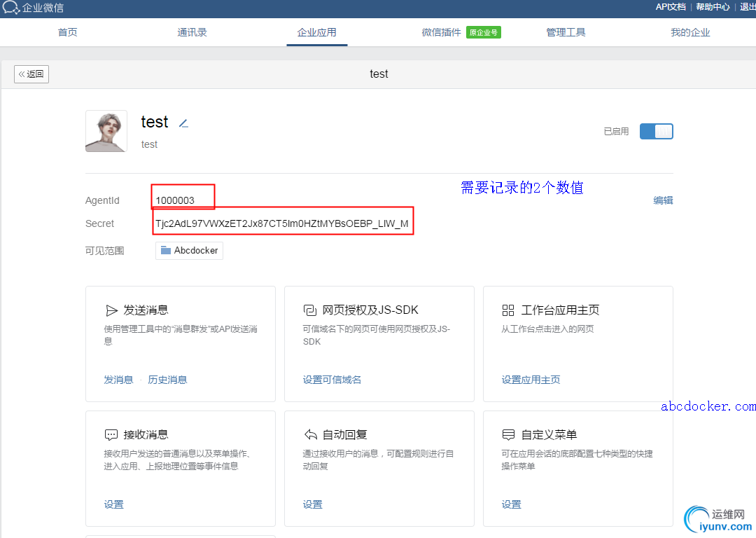Open the 设置可信域名 link
Viewport: 756px width, 538px height.
click(x=332, y=380)
